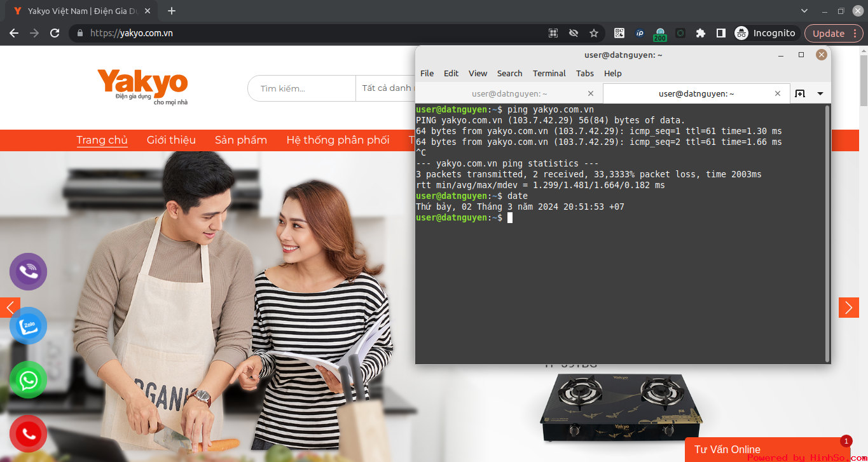Viewport: 868px width, 462px height.
Task: Click the red phone call icon
Action: pyautogui.click(x=28, y=434)
